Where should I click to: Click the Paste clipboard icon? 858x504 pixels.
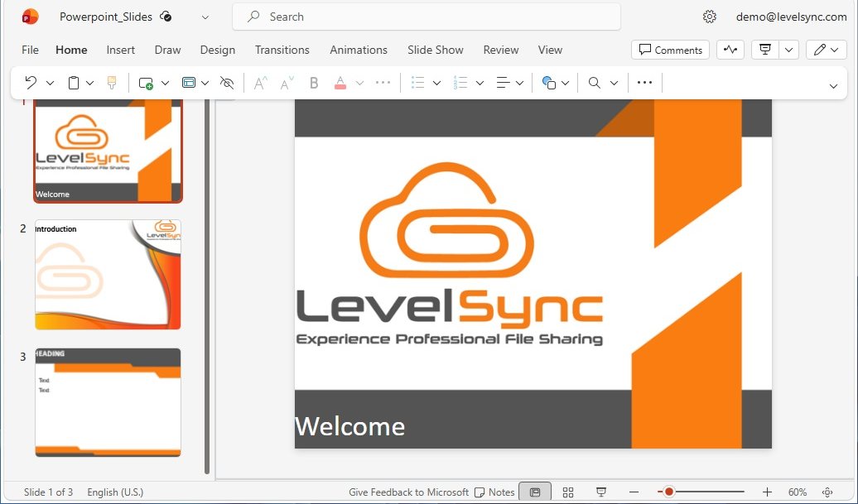(74, 83)
